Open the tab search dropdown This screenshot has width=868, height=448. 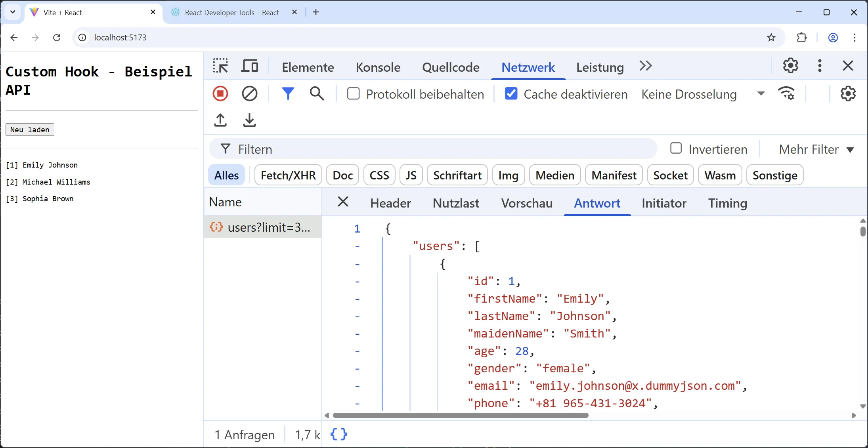pyautogui.click(x=13, y=12)
